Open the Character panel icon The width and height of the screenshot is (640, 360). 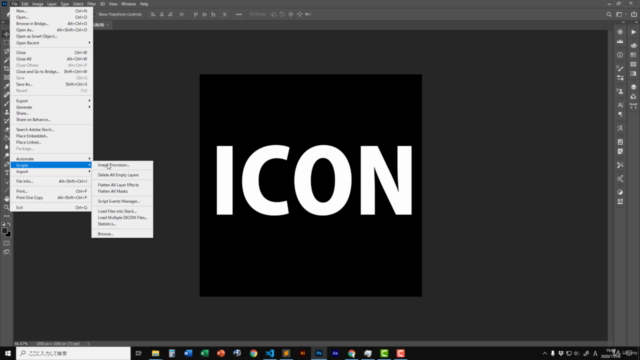(x=620, y=105)
